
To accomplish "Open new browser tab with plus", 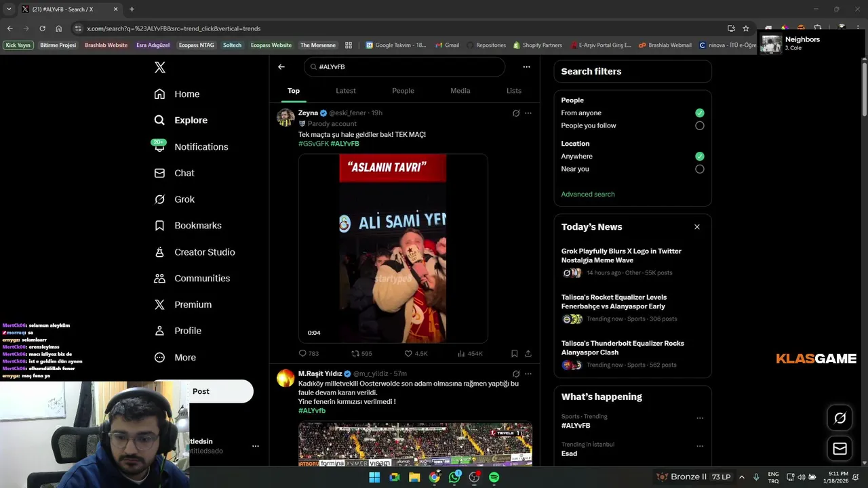I will coord(132,9).
